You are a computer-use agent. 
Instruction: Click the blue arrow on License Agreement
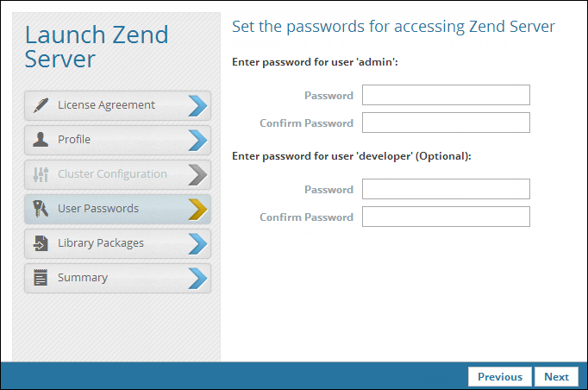[197, 105]
